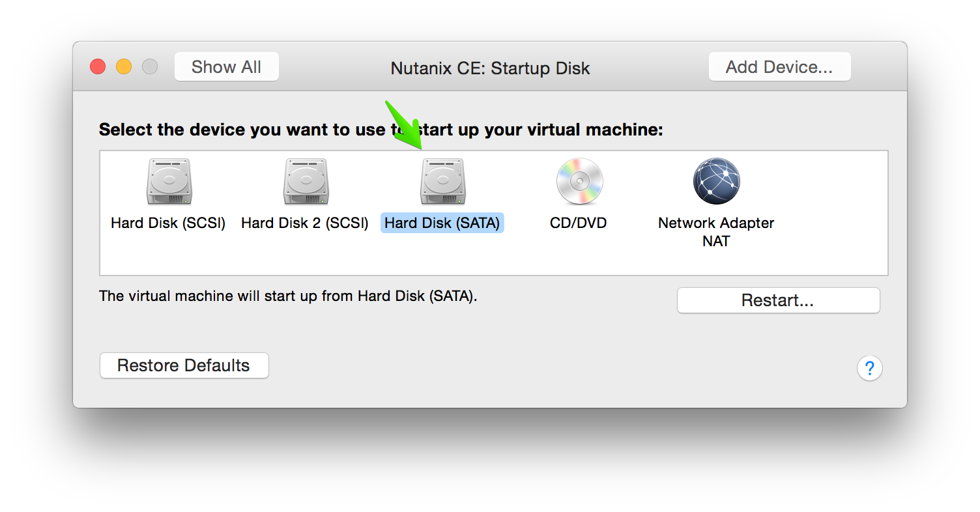Select the Hard Disk (SCSI) drive icon

169,182
